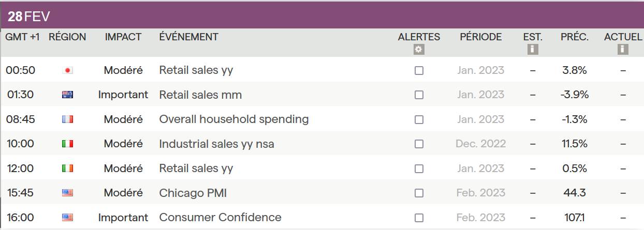This screenshot has width=644, height=230.
Task: Click Italy flag beside Industrial sales
Action: coord(67,144)
